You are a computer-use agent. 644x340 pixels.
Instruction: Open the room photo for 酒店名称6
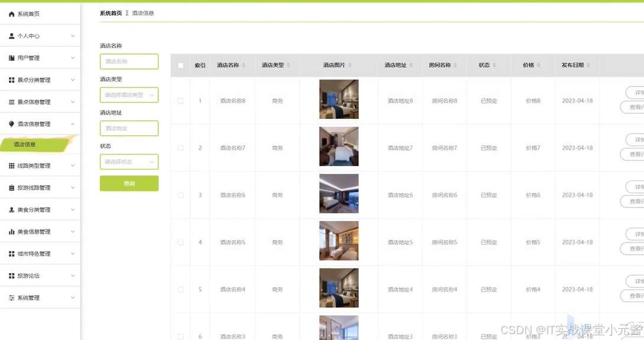339,193
